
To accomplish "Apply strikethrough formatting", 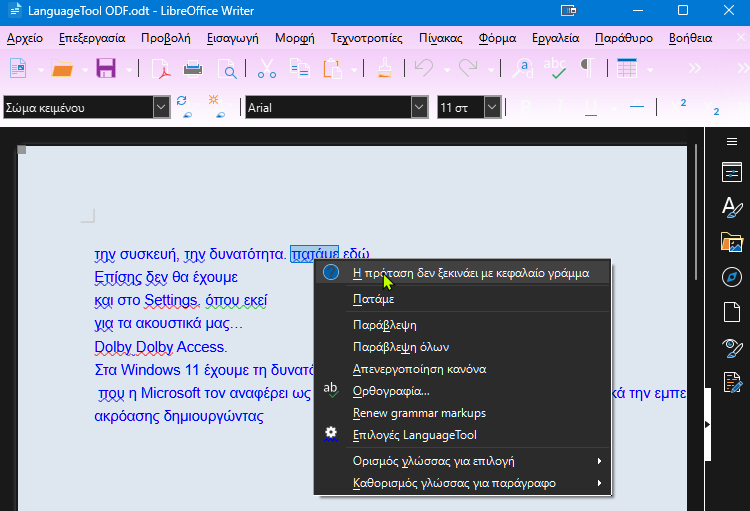I will click(637, 107).
